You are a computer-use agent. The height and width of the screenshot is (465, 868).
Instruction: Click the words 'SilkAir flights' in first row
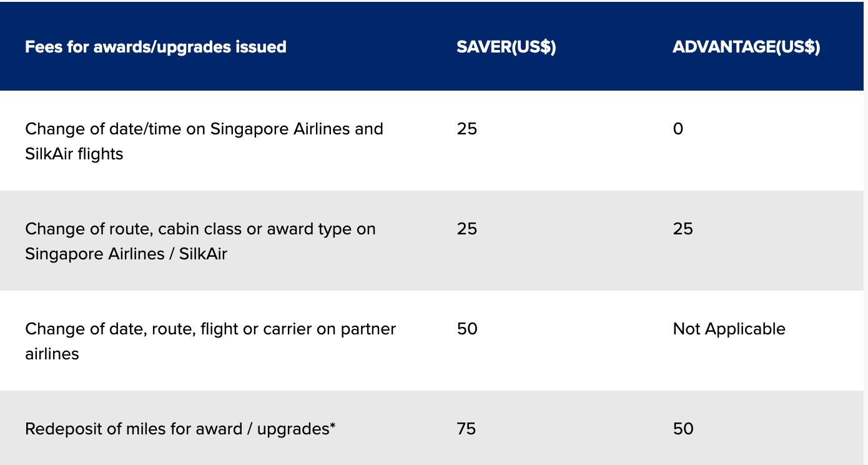click(x=74, y=154)
